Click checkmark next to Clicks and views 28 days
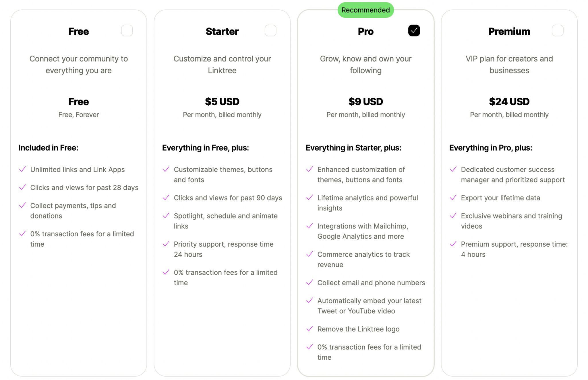Image resolution: width=588 pixels, height=380 pixels. pos(22,187)
